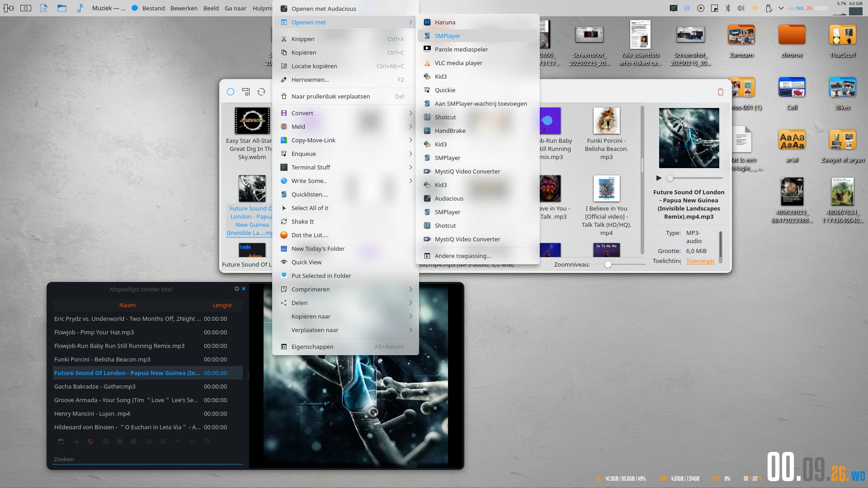Click the Toevoegen comment link
868x488 pixels.
(x=700, y=261)
